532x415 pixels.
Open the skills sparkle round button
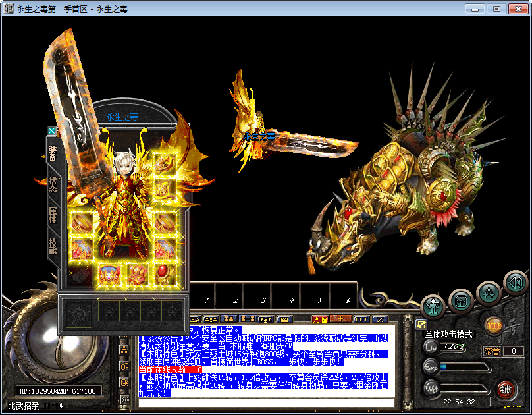pos(489,293)
